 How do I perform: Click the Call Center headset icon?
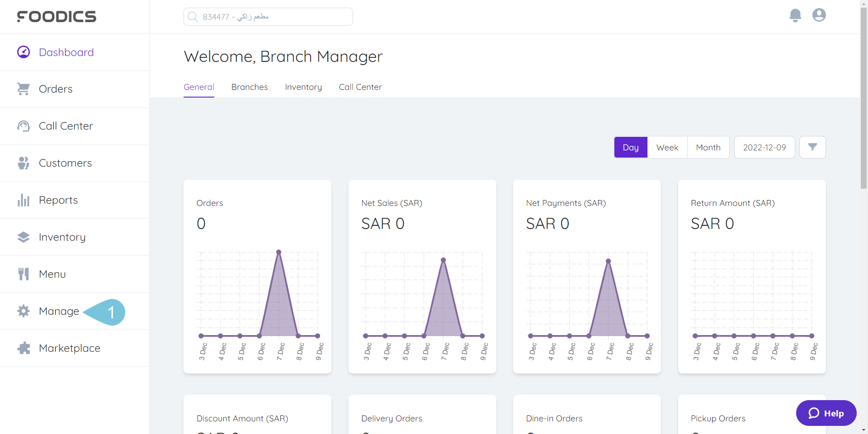[x=24, y=126]
